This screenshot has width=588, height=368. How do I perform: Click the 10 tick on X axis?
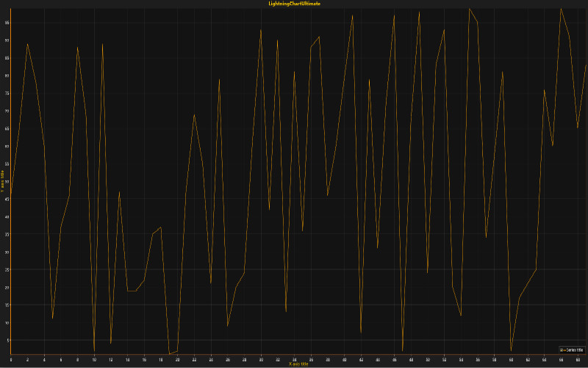tap(94, 359)
